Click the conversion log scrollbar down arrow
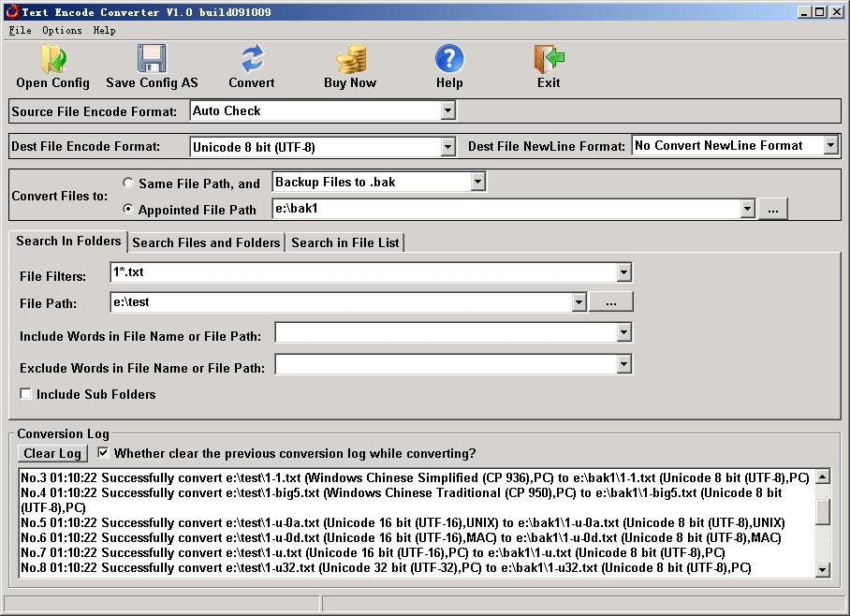The height and width of the screenshot is (616, 850). point(823,569)
